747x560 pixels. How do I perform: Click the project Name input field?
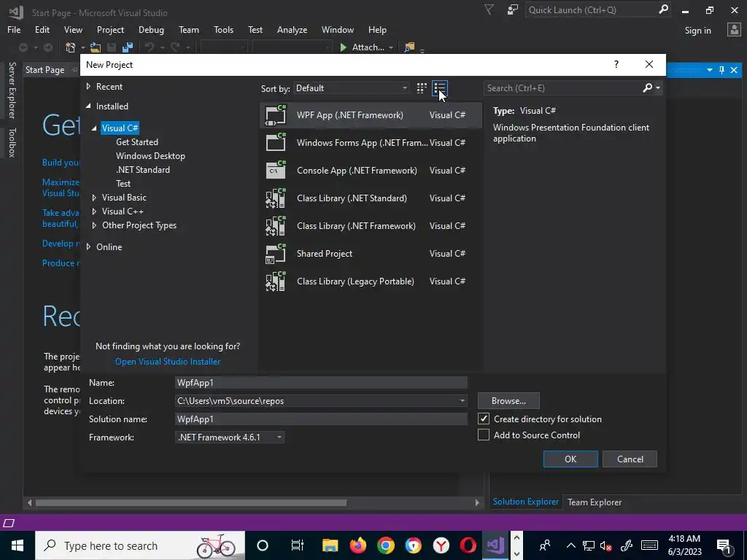[x=321, y=382]
